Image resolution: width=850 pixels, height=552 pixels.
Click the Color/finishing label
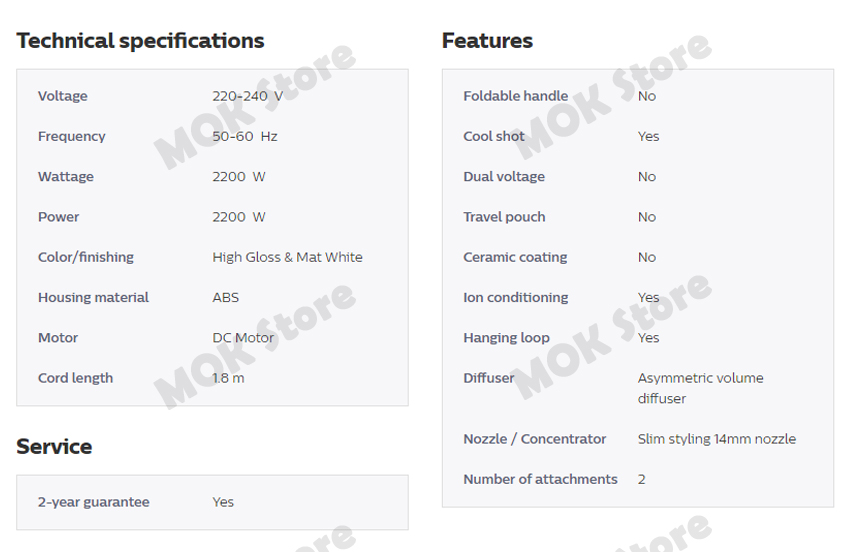pos(86,257)
